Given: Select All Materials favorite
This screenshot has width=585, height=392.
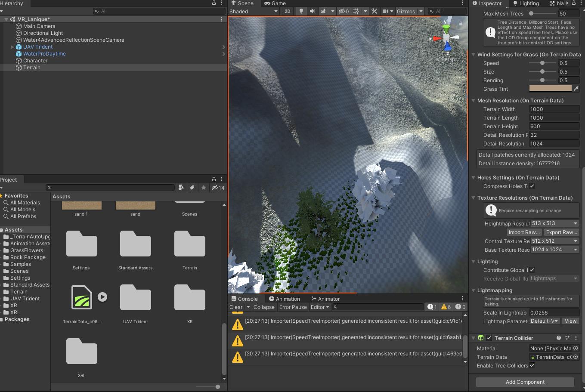Looking at the screenshot, I should 25,203.
